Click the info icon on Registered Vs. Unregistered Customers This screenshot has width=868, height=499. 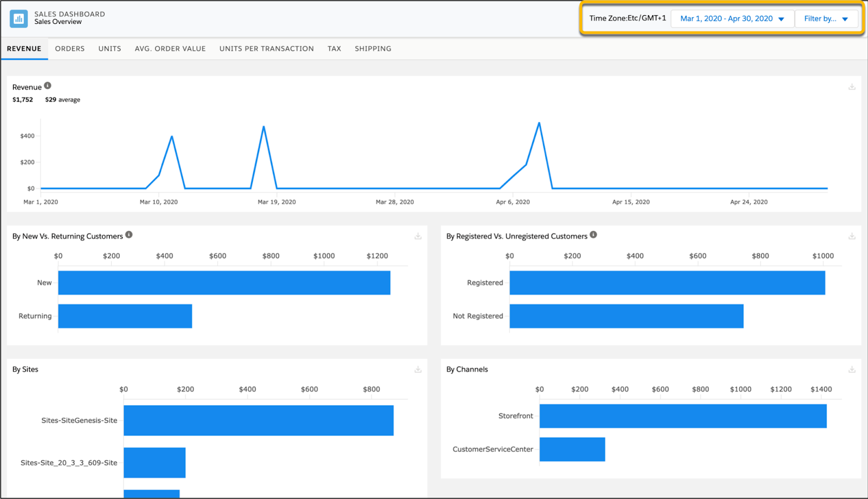593,234
